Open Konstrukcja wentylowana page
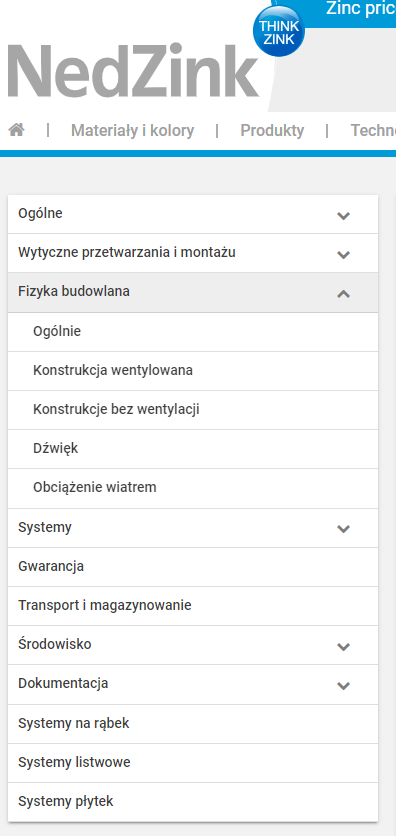Image resolution: width=396 pixels, height=836 pixels. coord(193,371)
